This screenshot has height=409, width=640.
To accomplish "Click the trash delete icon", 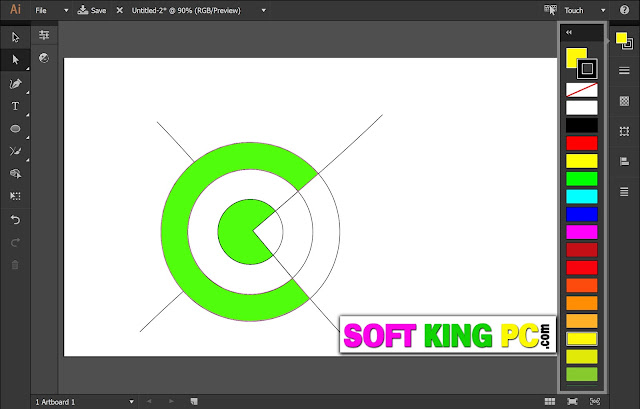I will coord(15,265).
